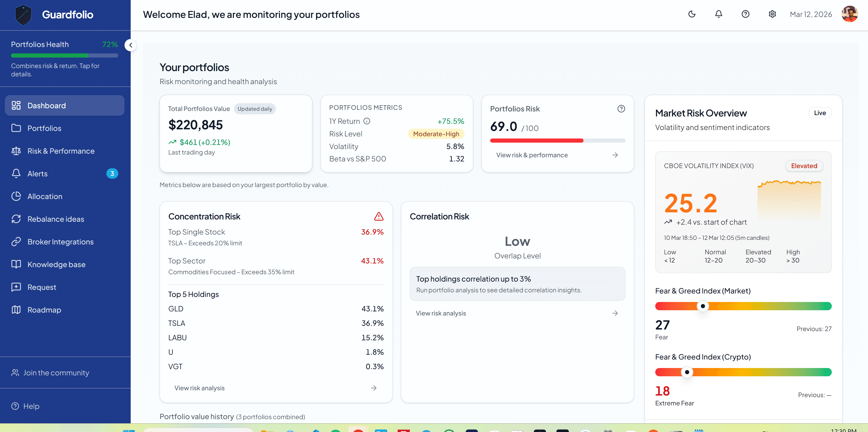
Task: Open Help at the sidebar bottom
Action: pyautogui.click(x=25, y=406)
